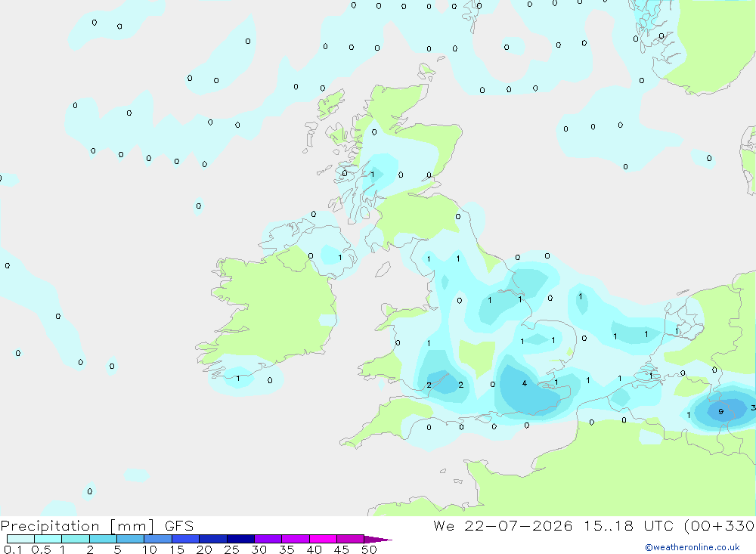The image size is (756, 554).
Task: Click the "Precipitation" title word
Action: coord(50,526)
